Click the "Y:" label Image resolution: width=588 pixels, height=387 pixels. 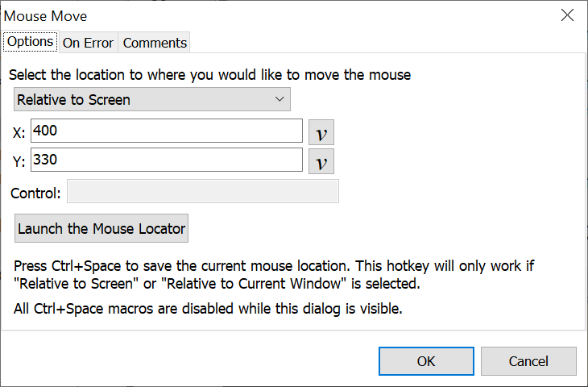pyautogui.click(x=19, y=162)
